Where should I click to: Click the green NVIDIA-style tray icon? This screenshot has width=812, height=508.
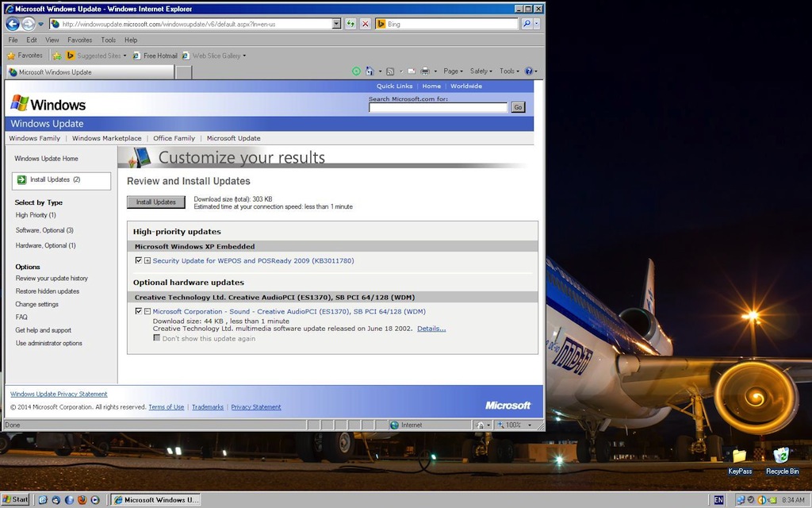(772, 500)
